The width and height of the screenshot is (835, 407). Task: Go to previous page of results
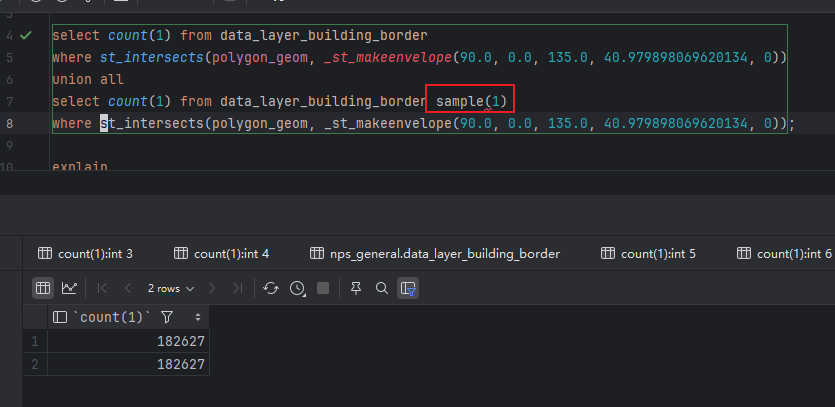(x=127, y=288)
